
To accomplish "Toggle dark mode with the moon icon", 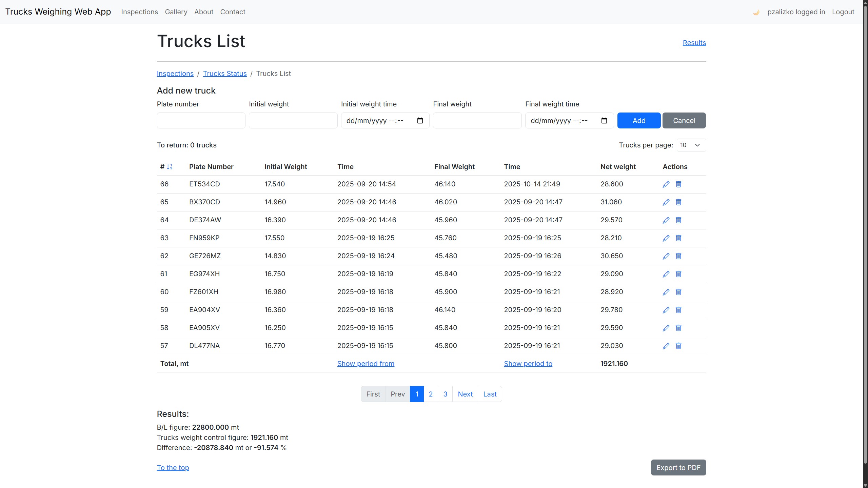I will click(756, 12).
